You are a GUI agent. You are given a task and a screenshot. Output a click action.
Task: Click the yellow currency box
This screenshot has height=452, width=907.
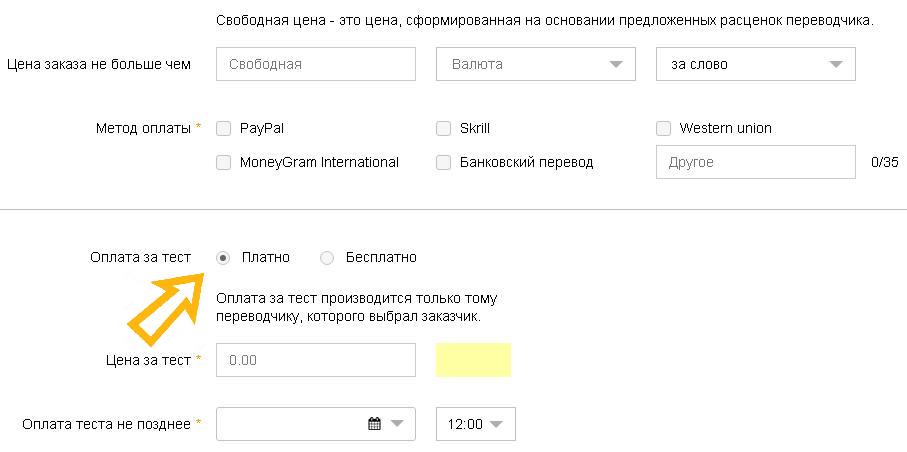click(473, 360)
